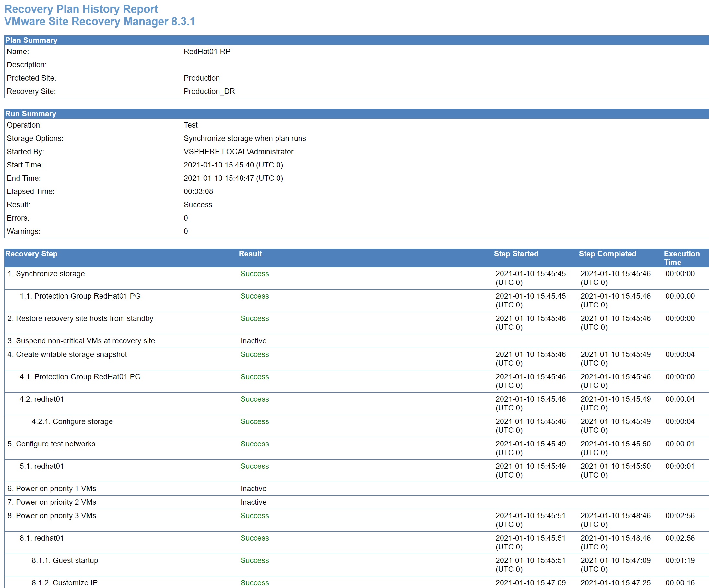Click the Result column header

(250, 254)
